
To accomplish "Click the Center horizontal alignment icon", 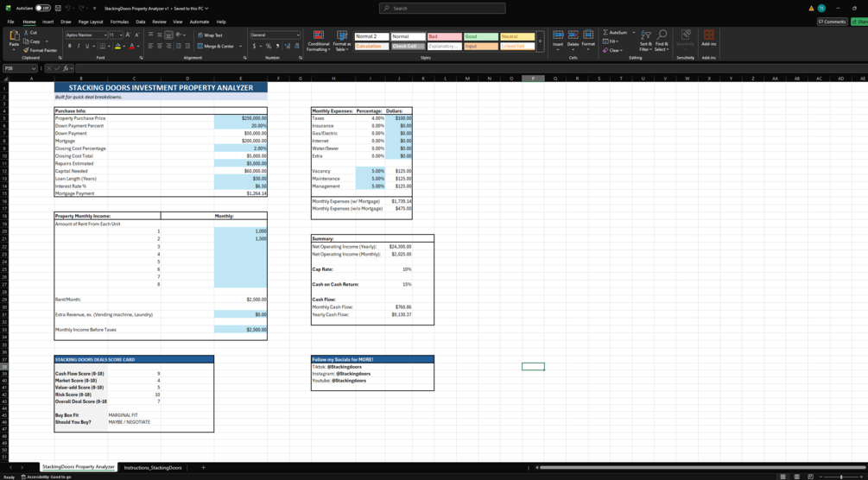I will click(x=160, y=46).
